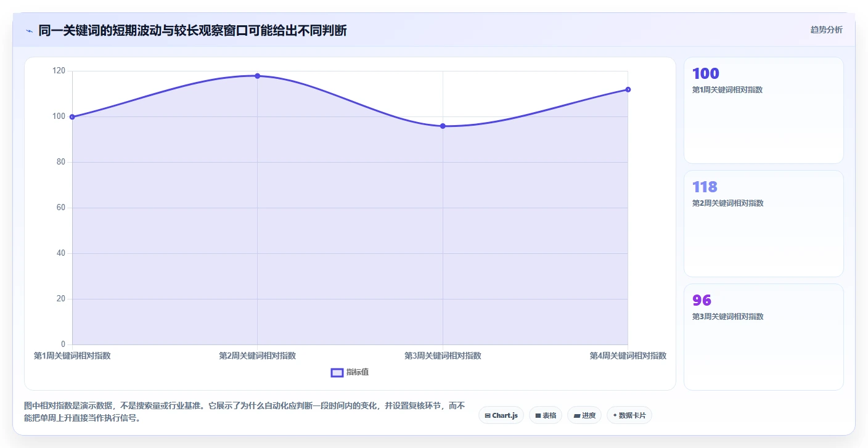Toggle the 指标值 legend swatch
868x448 pixels.
tap(337, 372)
